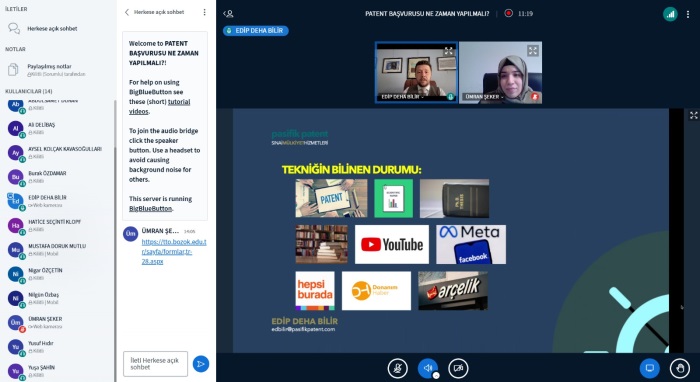Click ÜMRAN ŞEKER avatar in chat message
Screen dimensions: 700x382
tap(130, 234)
